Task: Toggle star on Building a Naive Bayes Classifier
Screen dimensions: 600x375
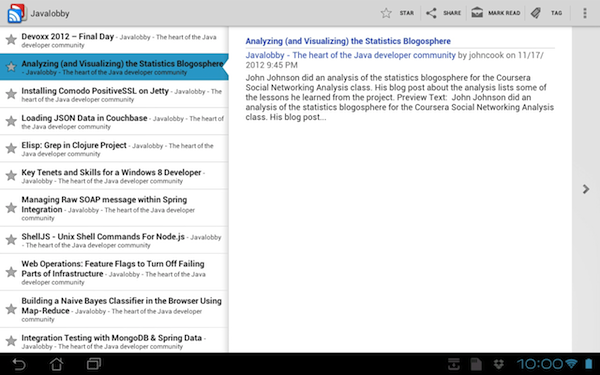Action: click(x=11, y=309)
